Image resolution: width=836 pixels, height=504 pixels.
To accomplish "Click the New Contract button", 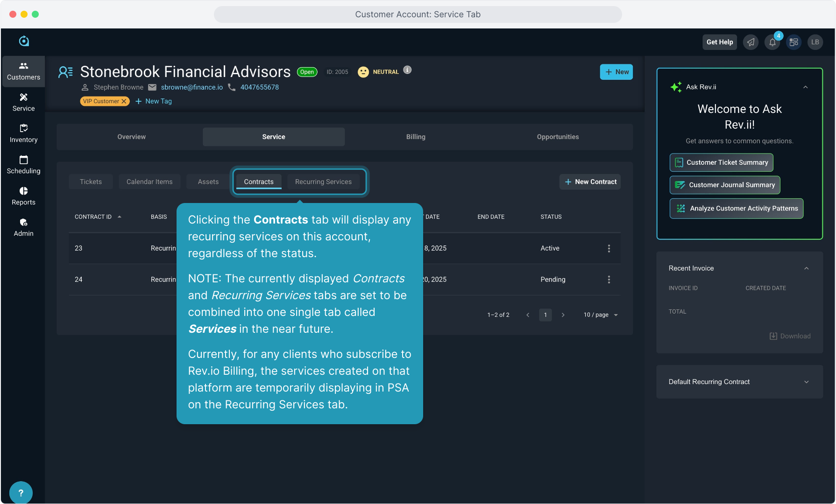I will point(590,182).
